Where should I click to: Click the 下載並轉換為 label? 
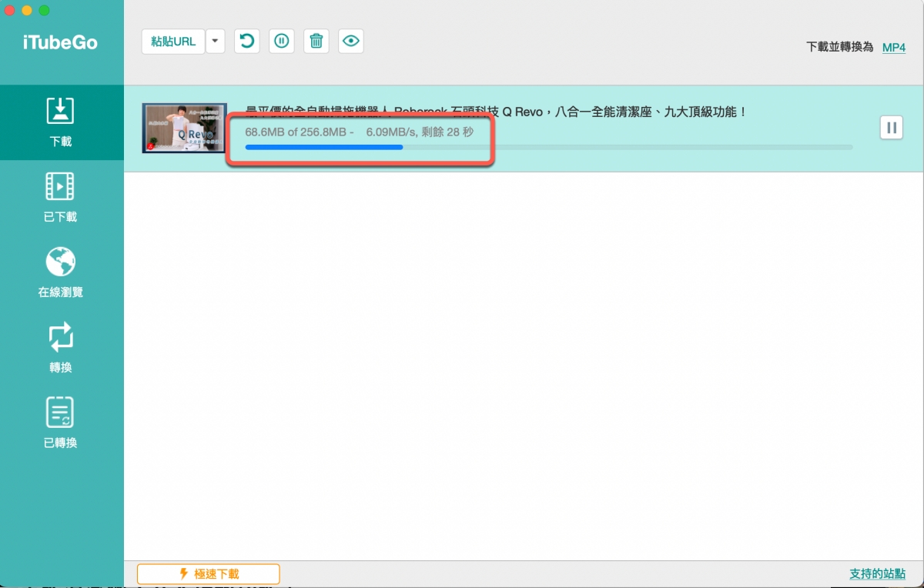pyautogui.click(x=840, y=47)
